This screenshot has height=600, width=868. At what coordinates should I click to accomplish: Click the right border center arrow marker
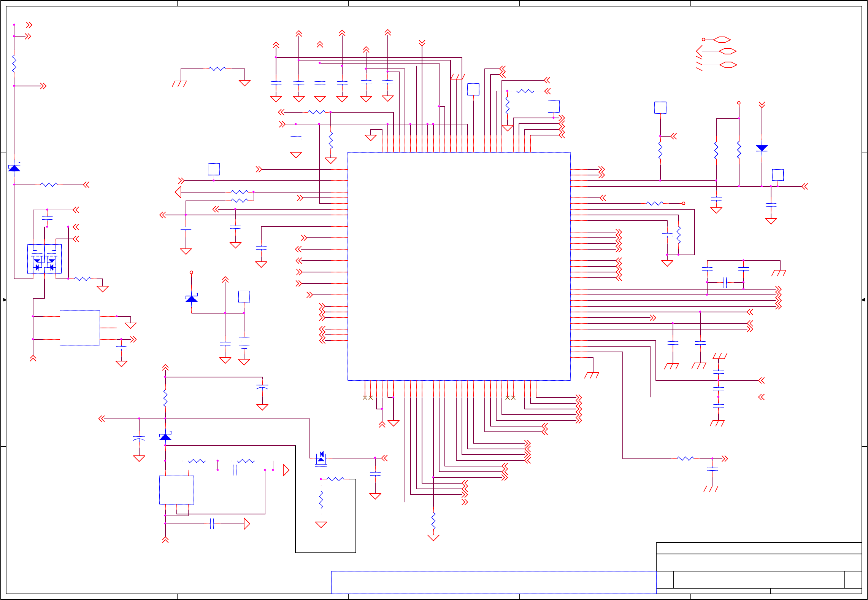click(864, 300)
